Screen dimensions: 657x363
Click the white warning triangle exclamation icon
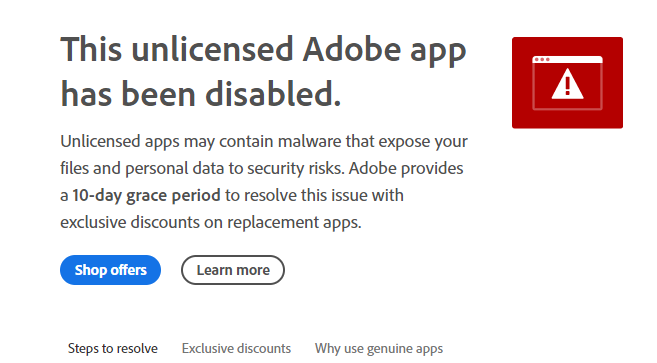click(567, 84)
